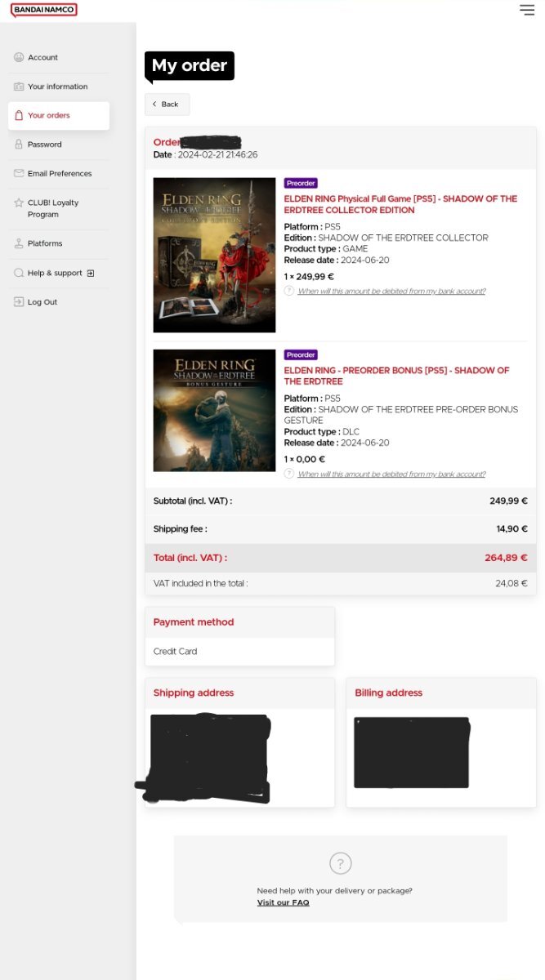Viewport: 545px width, 980px height.
Task: Click debit question link under 249,99 €
Action: 391,292
